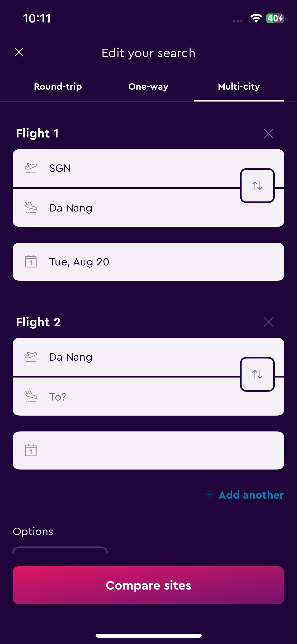
Task: Remove Flight 1 with its X icon
Action: [268, 133]
